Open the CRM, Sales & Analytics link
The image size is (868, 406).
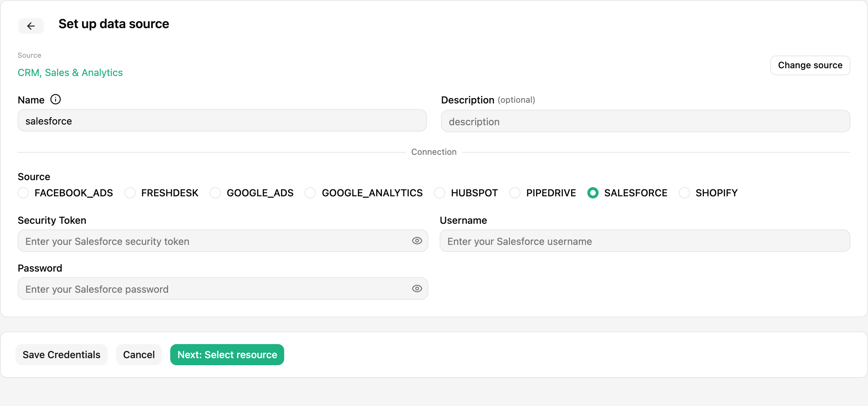coord(70,72)
